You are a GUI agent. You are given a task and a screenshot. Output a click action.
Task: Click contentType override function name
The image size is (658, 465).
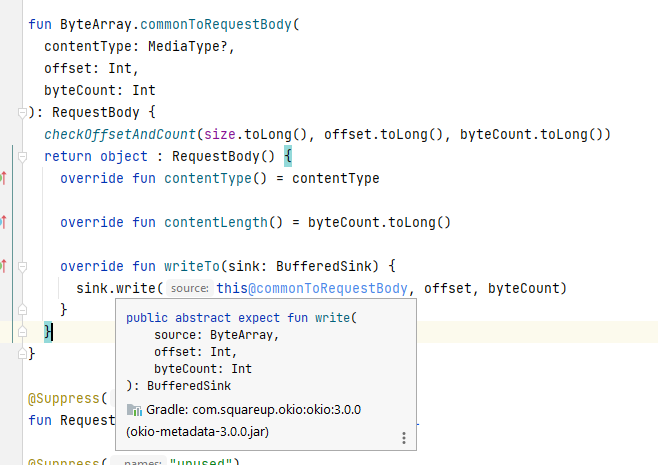click(208, 178)
